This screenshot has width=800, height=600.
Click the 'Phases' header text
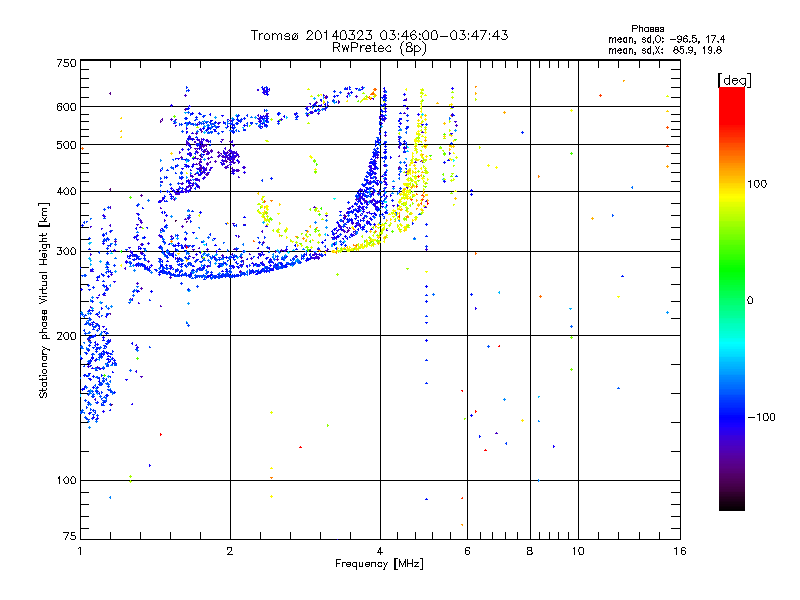[x=647, y=29]
